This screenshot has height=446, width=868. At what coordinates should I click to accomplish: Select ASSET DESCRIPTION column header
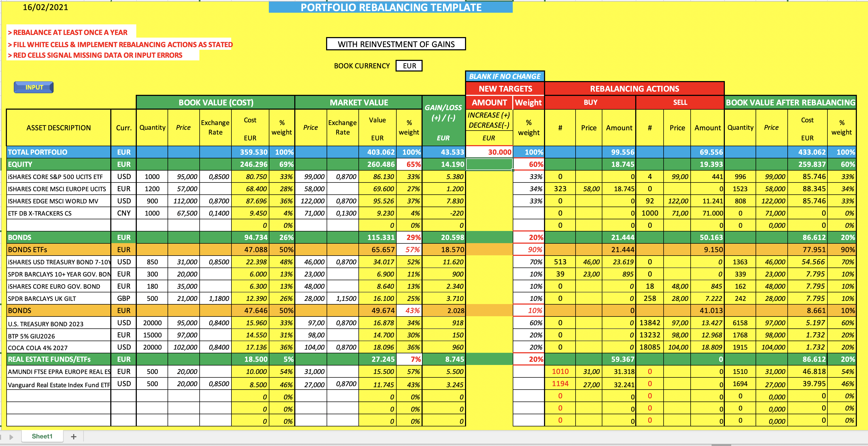[x=59, y=128]
